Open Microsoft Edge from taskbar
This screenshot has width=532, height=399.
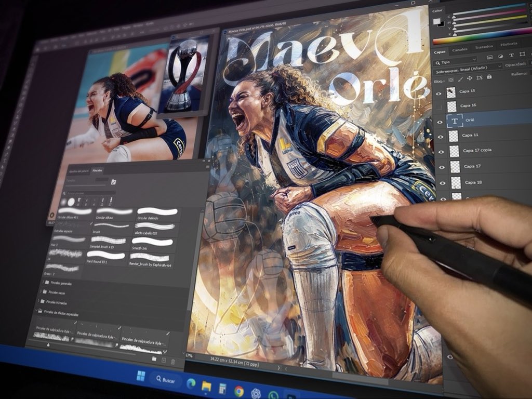(x=191, y=383)
